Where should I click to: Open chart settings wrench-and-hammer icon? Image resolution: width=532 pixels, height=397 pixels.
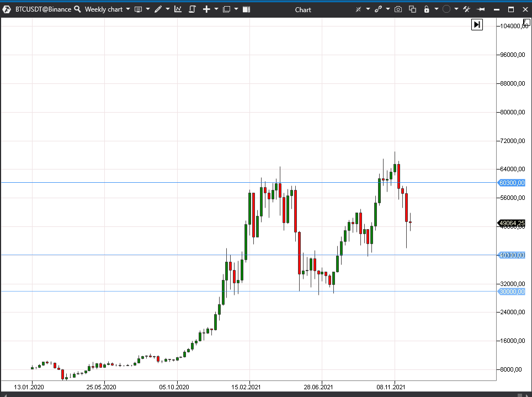tap(466, 9)
